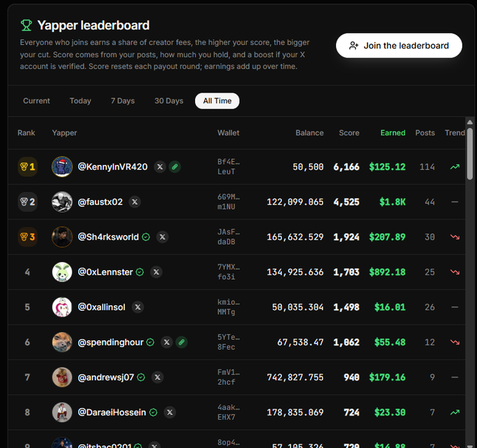The height and width of the screenshot is (448, 477).
Task: Click the wallet address JAsF… daDB
Action: (229, 237)
